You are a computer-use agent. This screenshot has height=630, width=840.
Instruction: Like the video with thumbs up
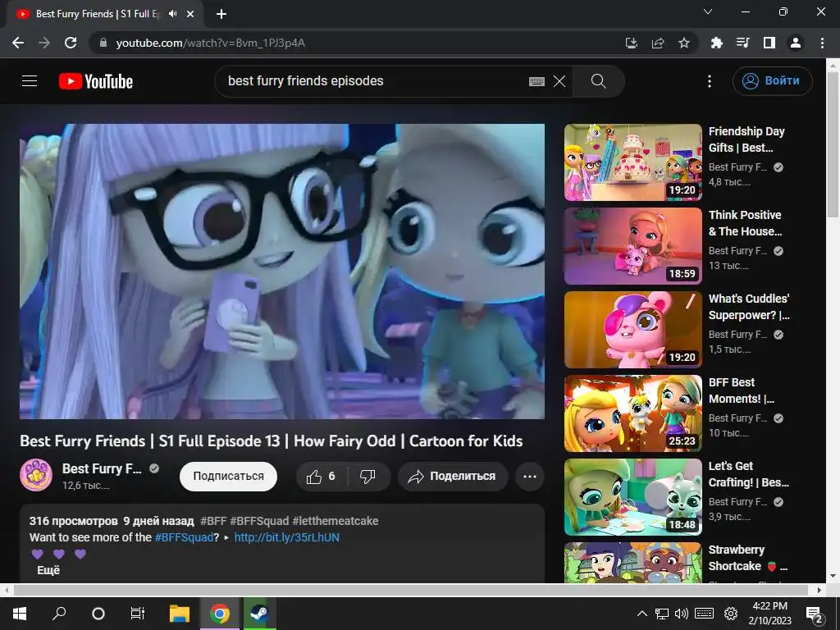pyautogui.click(x=321, y=477)
